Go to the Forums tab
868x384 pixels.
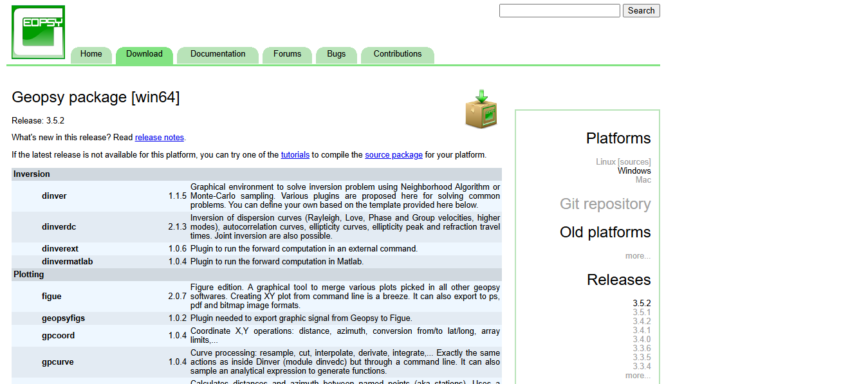tap(287, 54)
